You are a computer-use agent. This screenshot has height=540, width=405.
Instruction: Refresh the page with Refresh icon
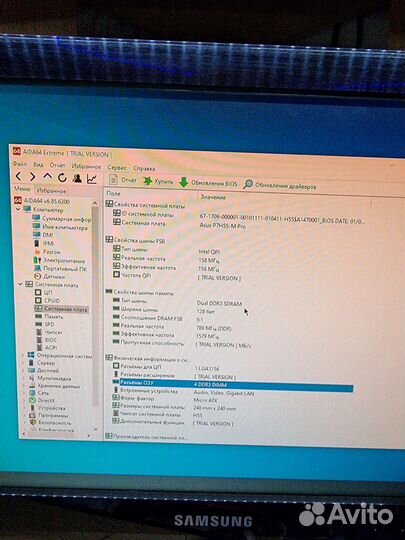(62, 178)
